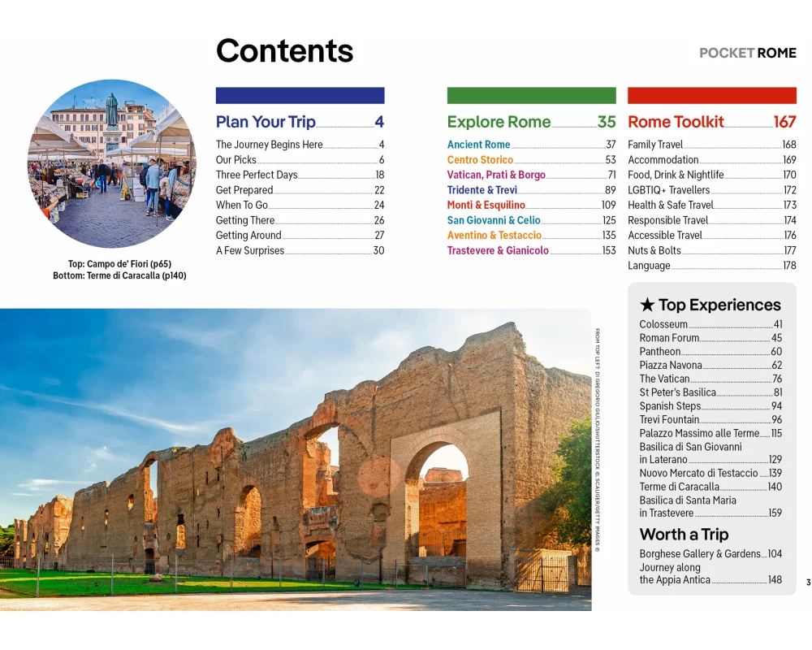The image size is (812, 650).
Task: Select Trevi Fountain in Top Experiences
Action: (669, 420)
